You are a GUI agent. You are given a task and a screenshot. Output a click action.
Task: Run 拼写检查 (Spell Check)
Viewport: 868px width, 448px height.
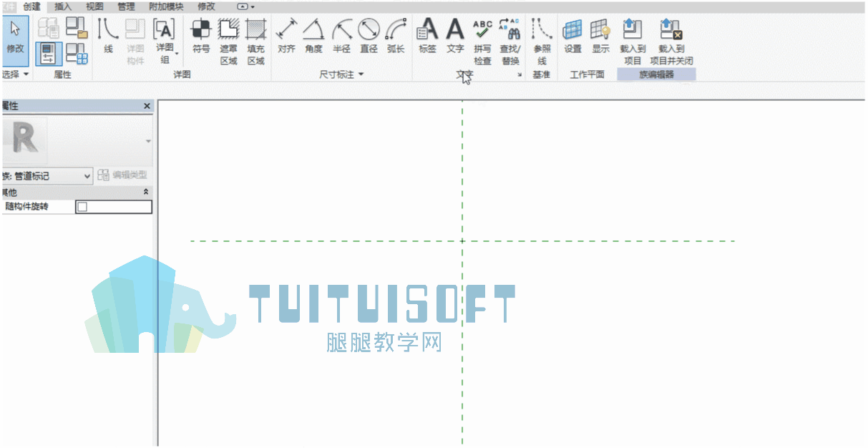click(483, 42)
